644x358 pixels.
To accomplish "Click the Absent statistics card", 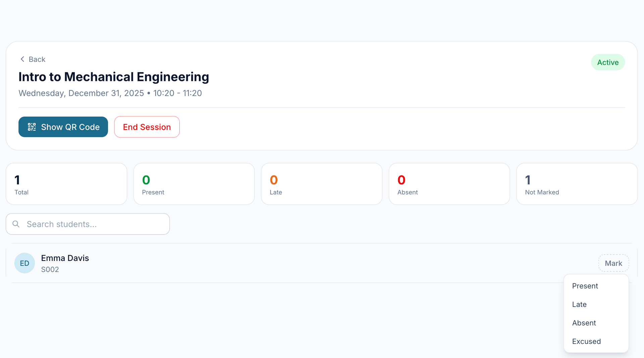I will click(x=449, y=184).
